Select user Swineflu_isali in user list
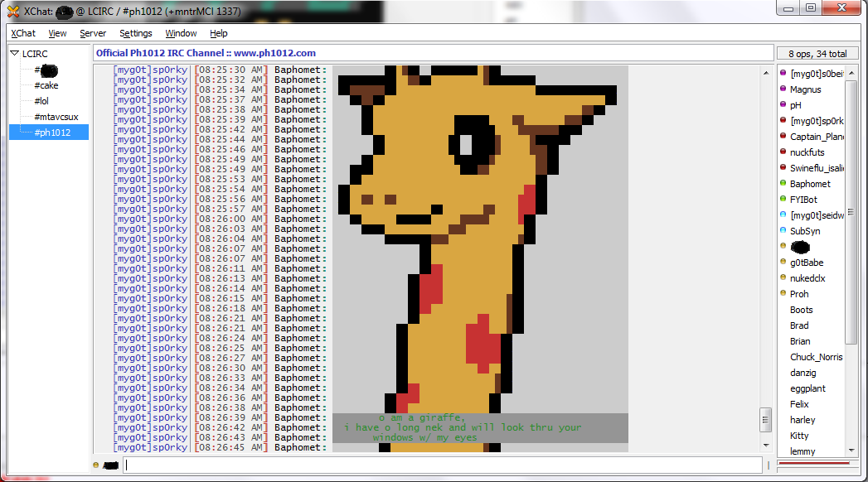Screen dimensions: 868x482 click(x=817, y=168)
